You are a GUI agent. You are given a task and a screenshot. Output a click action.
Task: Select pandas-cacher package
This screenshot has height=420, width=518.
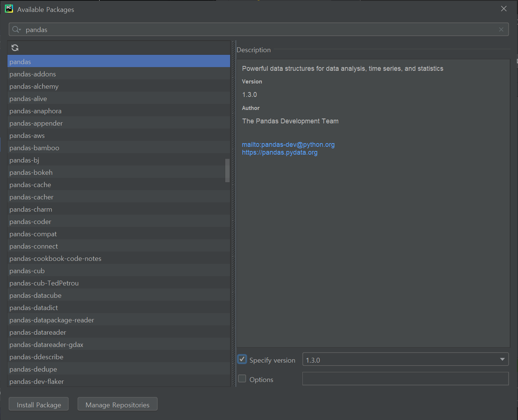(x=119, y=197)
